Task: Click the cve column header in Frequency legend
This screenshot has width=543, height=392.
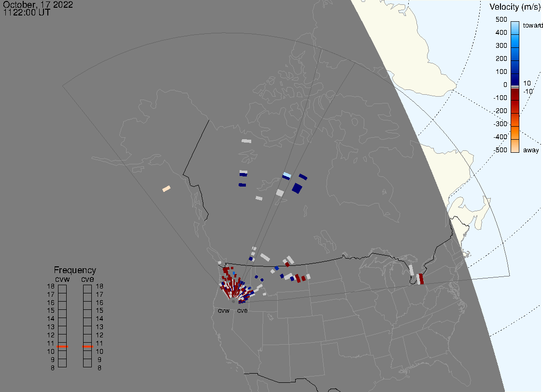Action: click(x=87, y=278)
